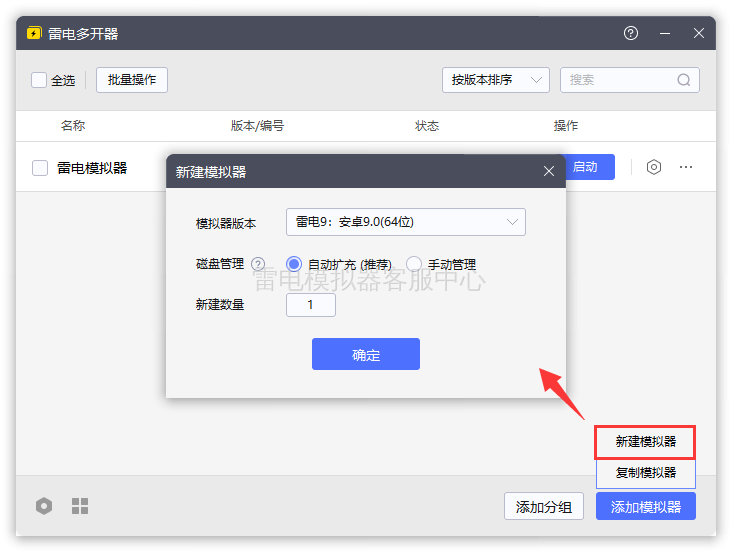This screenshot has width=736, height=556.
Task: Click the 添加分组 button
Action: pos(544,506)
